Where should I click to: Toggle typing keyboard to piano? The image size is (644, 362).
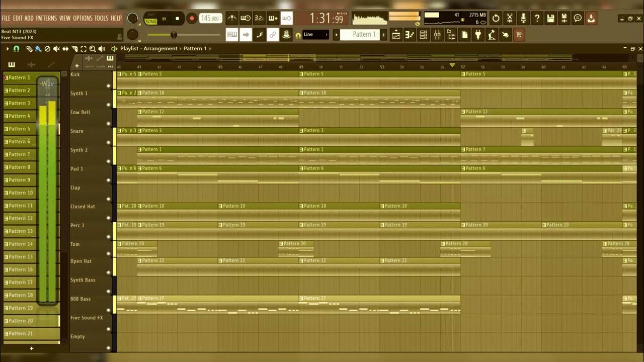tap(232, 35)
